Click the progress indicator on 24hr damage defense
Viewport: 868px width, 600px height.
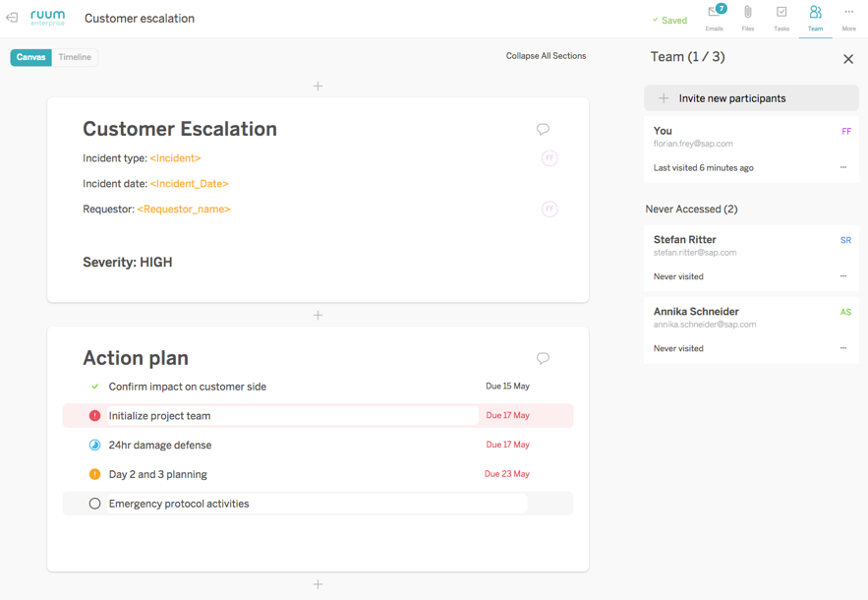point(94,445)
